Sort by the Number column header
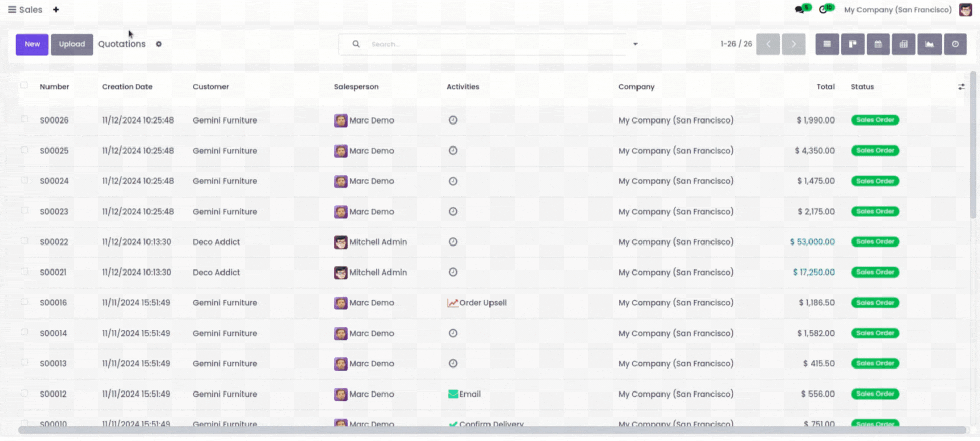 55,87
